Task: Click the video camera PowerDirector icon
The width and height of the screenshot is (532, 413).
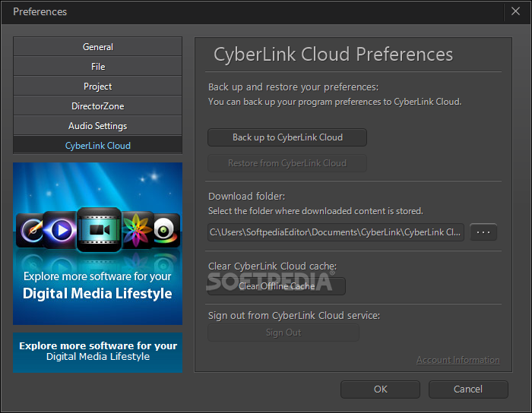Action: [x=99, y=230]
